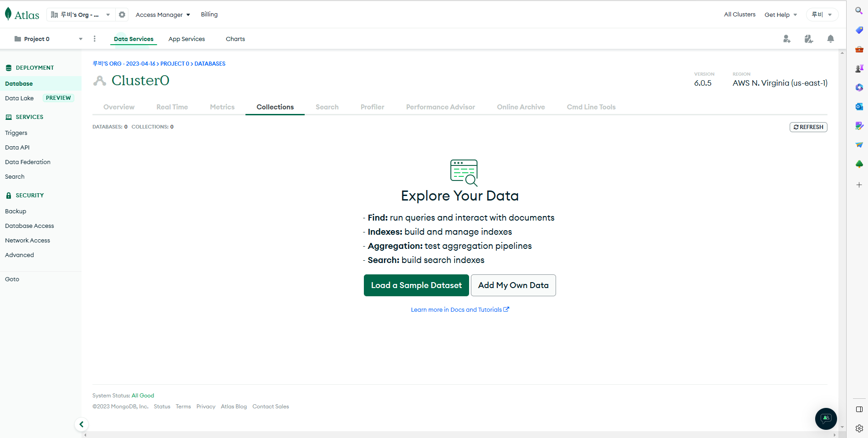The image size is (868, 438).
Task: Open Search under Services sidebar
Action: (15, 176)
